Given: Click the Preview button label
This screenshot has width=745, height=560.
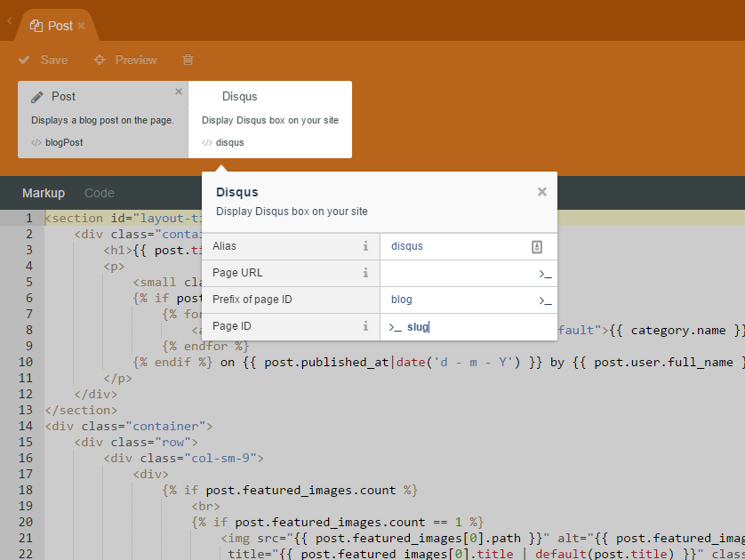Looking at the screenshot, I should (x=136, y=60).
